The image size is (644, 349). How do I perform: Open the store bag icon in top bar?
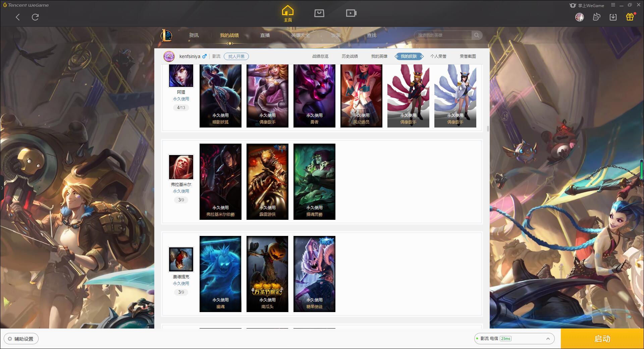click(x=319, y=13)
